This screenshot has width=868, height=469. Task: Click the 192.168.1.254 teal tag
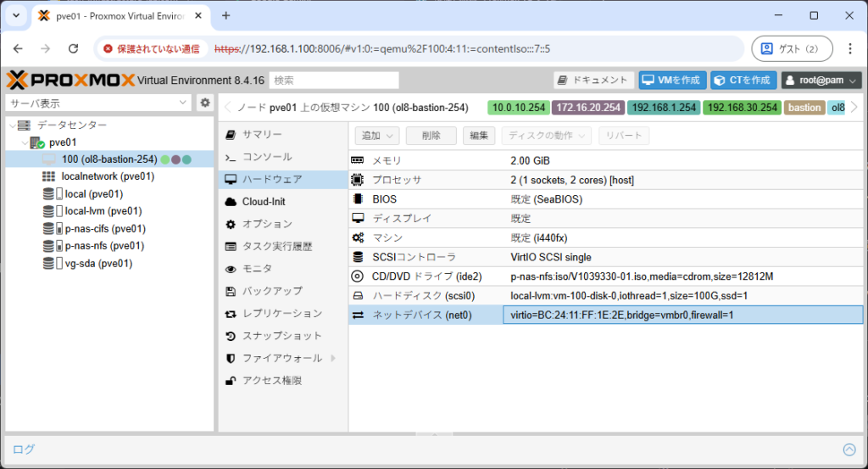664,108
